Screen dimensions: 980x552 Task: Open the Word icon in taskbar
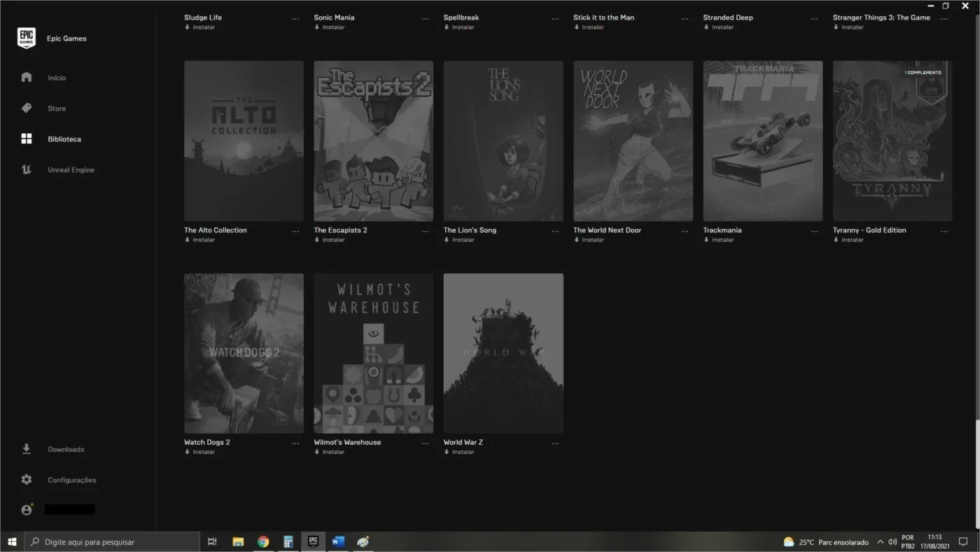point(338,541)
